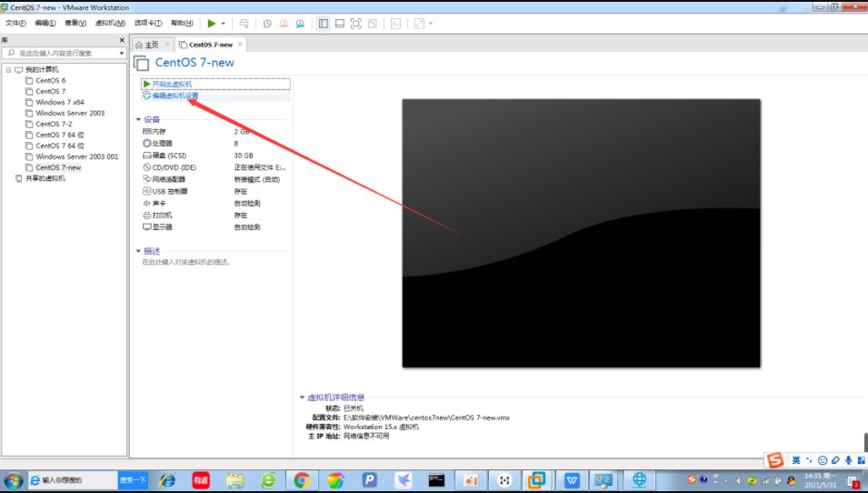Click the 30 GB hard disk value
This screenshot has width=868, height=493.
click(x=244, y=156)
